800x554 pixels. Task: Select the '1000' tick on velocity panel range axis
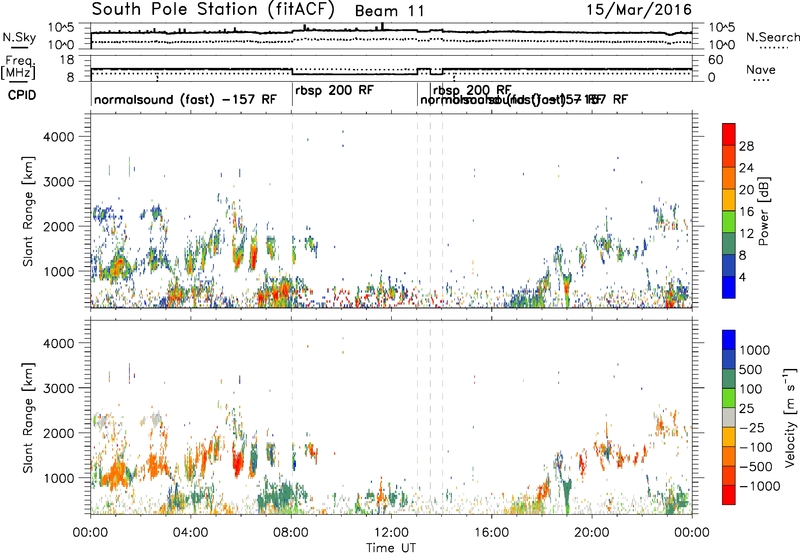(x=58, y=478)
